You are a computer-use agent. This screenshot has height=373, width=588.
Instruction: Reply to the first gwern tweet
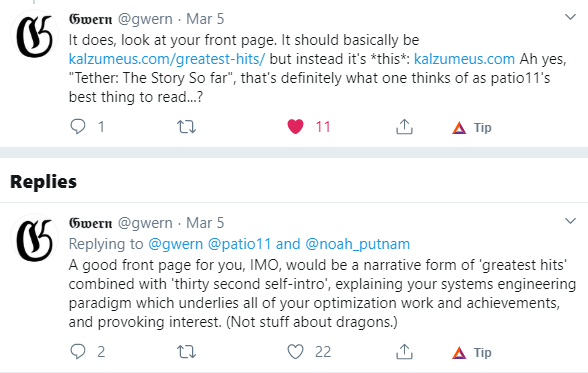78,127
